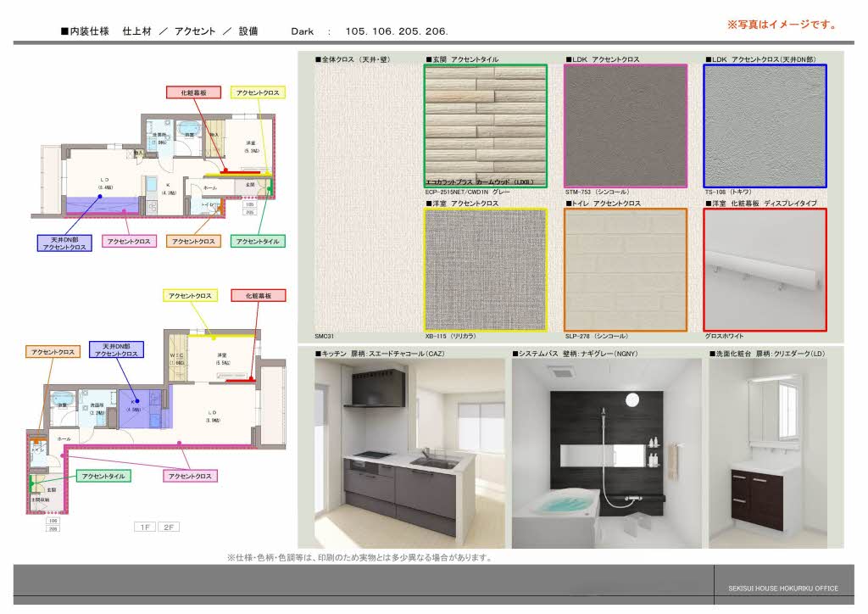Select the 2F floor label
The width and height of the screenshot is (868, 614).
point(169,527)
